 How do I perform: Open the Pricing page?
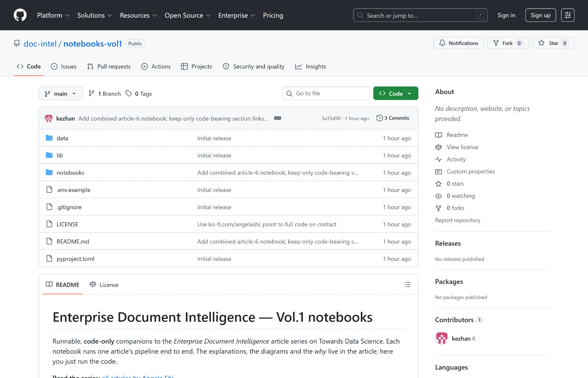(273, 15)
